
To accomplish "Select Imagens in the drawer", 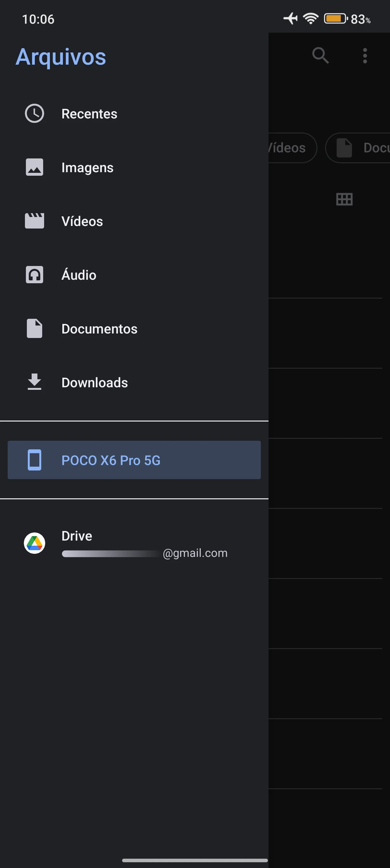I will tap(134, 167).
